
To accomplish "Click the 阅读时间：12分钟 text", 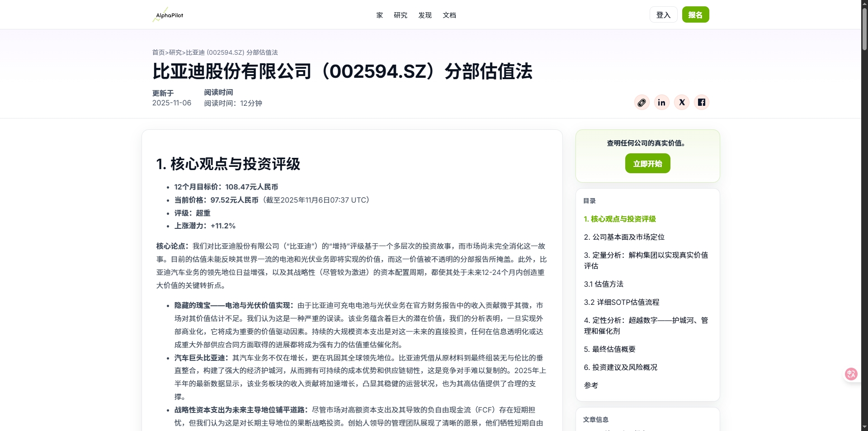I will coord(233,103).
